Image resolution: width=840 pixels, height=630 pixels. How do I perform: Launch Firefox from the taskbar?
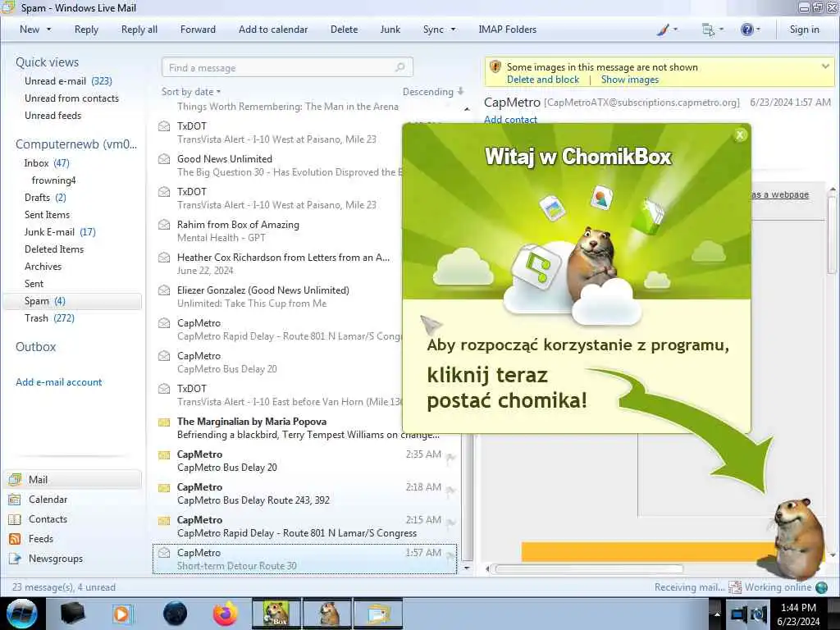pos(226,614)
